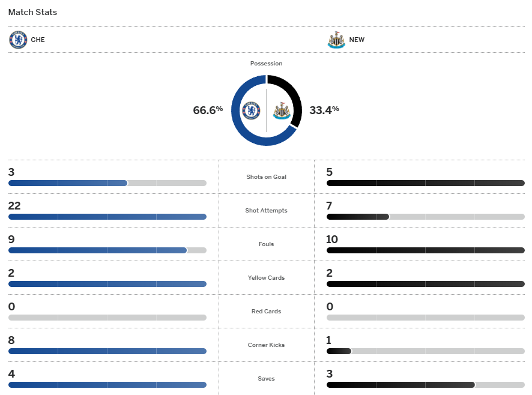
Task: Click the Match Stats heading
Action: pyautogui.click(x=32, y=12)
